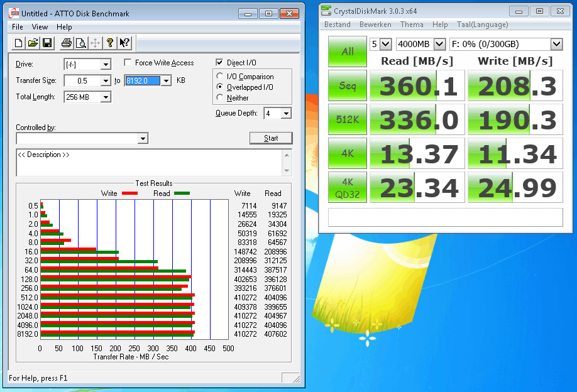Click the Print toolbar icon

click(x=66, y=43)
